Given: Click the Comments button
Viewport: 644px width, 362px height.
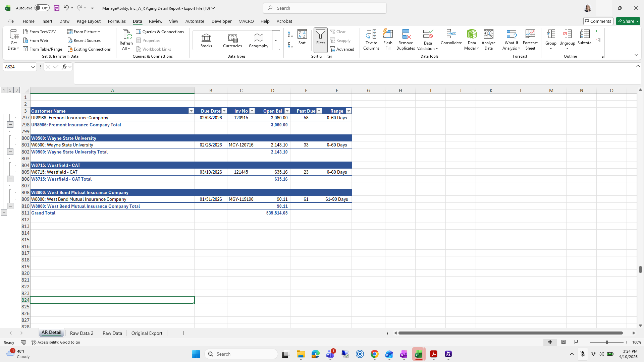Looking at the screenshot, I should click(598, 21).
